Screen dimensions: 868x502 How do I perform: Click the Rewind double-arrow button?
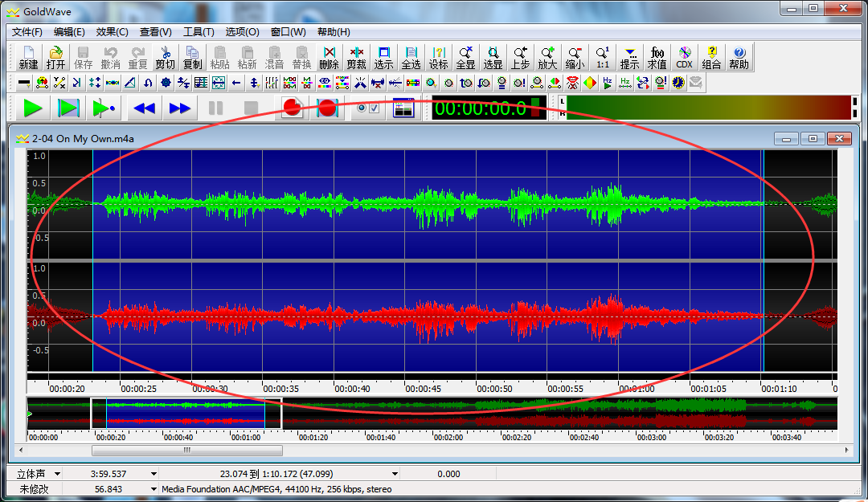point(145,108)
